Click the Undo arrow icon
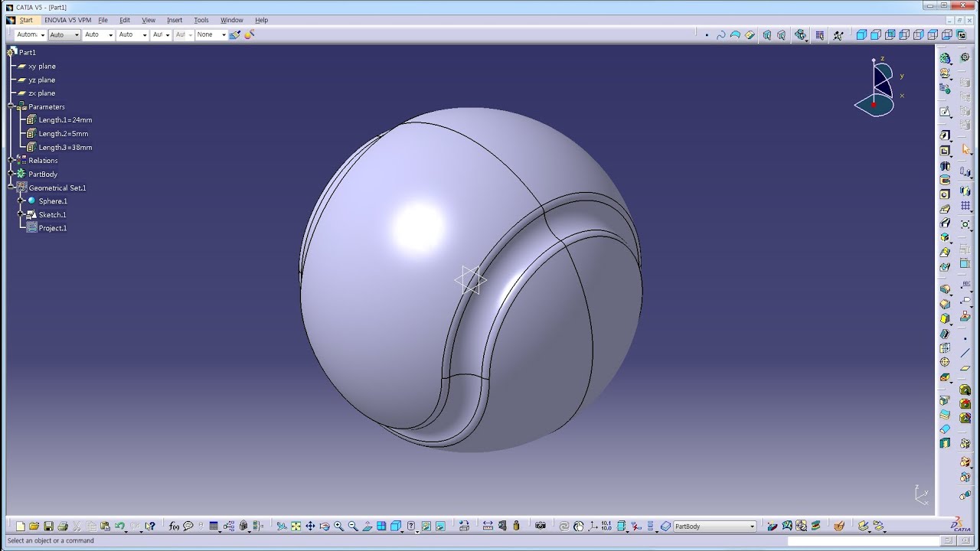980x551 pixels. (119, 527)
